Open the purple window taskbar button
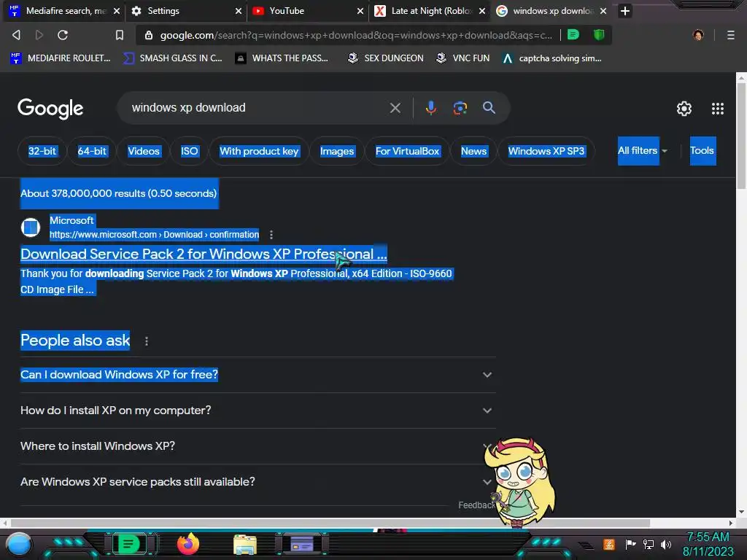 tap(302, 544)
